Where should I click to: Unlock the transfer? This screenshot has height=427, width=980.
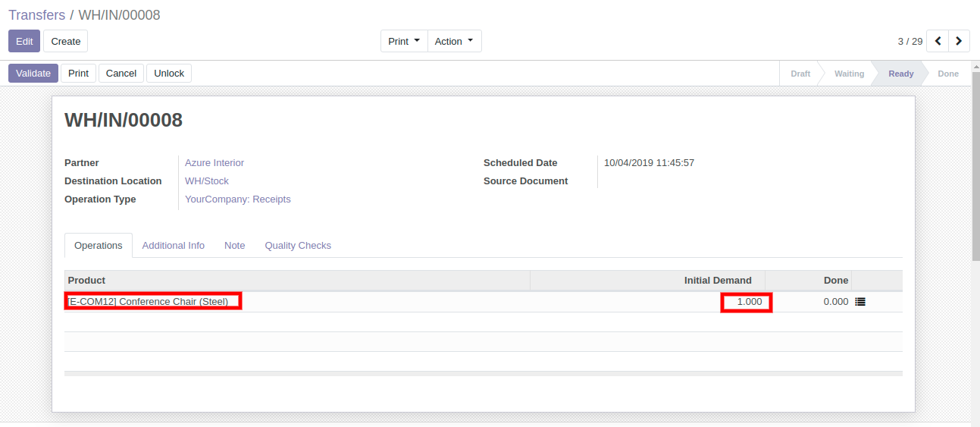(x=169, y=73)
